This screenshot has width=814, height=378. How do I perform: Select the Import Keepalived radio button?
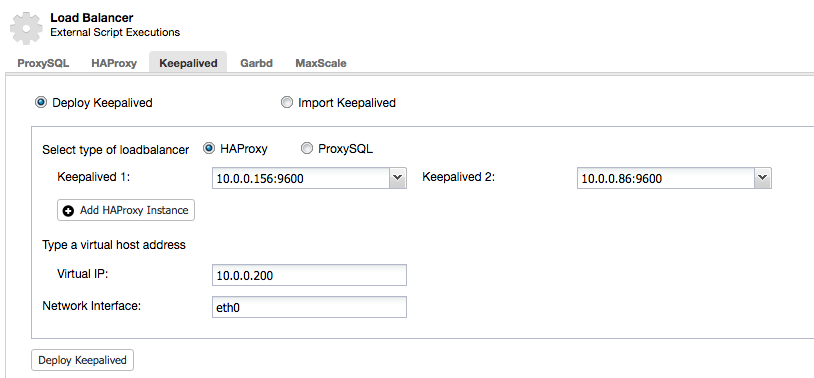[x=287, y=102]
